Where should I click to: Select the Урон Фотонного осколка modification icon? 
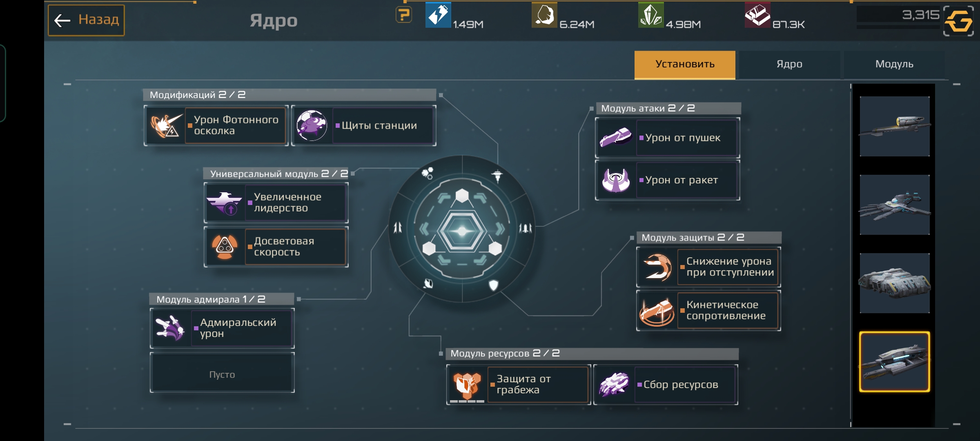pos(165,125)
